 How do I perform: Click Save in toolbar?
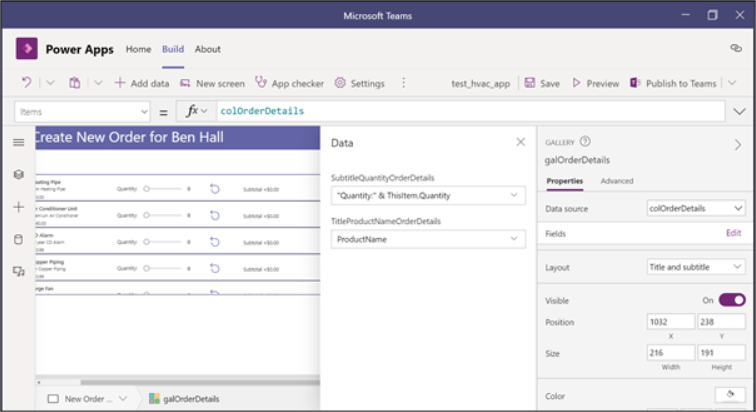pos(542,83)
